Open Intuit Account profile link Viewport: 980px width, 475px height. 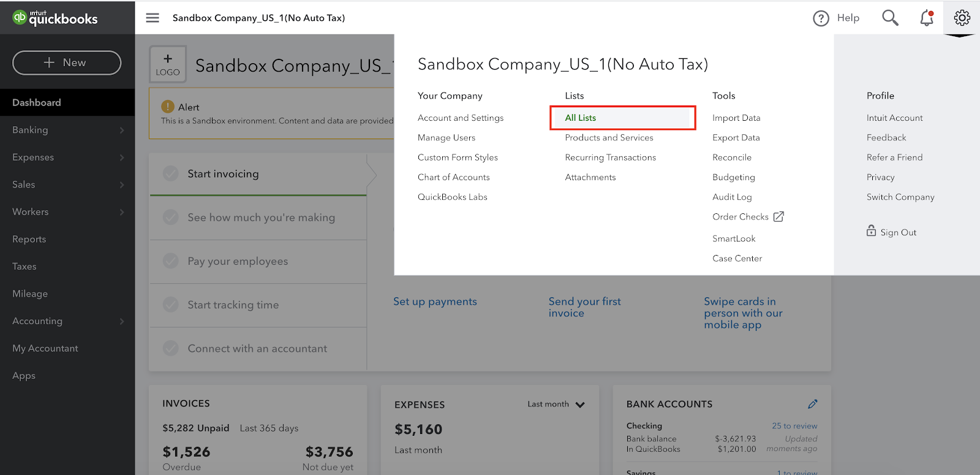pos(894,118)
